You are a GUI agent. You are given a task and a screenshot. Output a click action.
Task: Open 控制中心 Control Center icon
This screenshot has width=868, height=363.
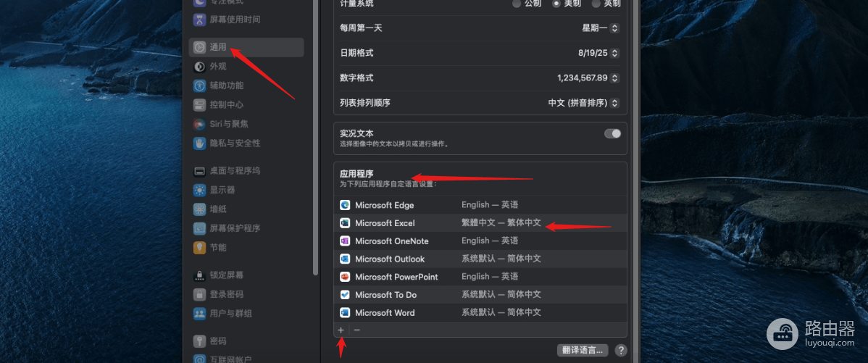point(199,104)
